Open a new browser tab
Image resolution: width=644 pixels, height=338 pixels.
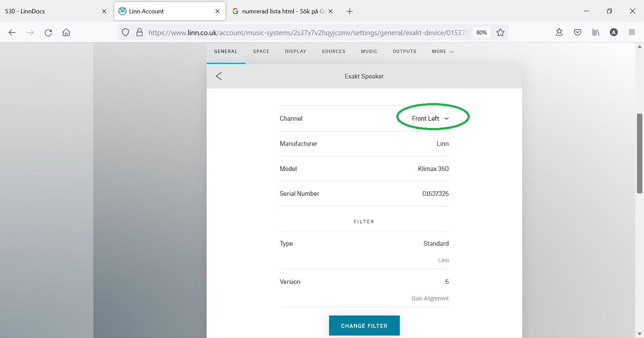coord(349,12)
